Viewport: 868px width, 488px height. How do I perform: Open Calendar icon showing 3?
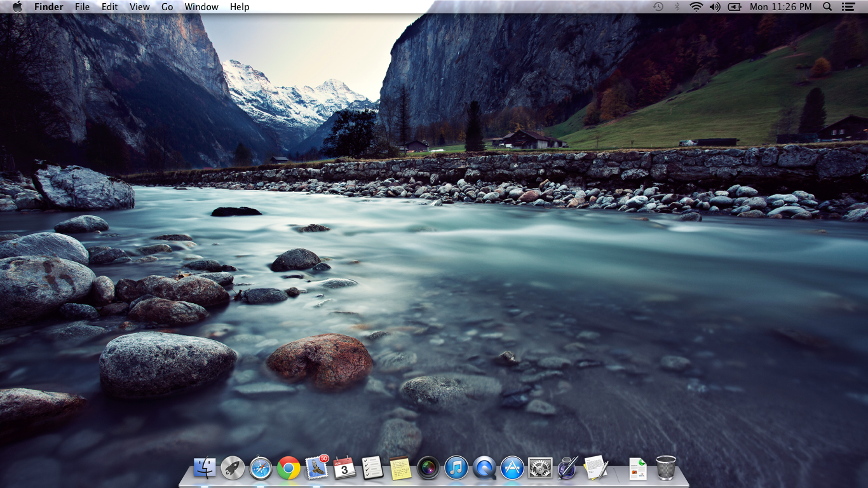click(344, 468)
